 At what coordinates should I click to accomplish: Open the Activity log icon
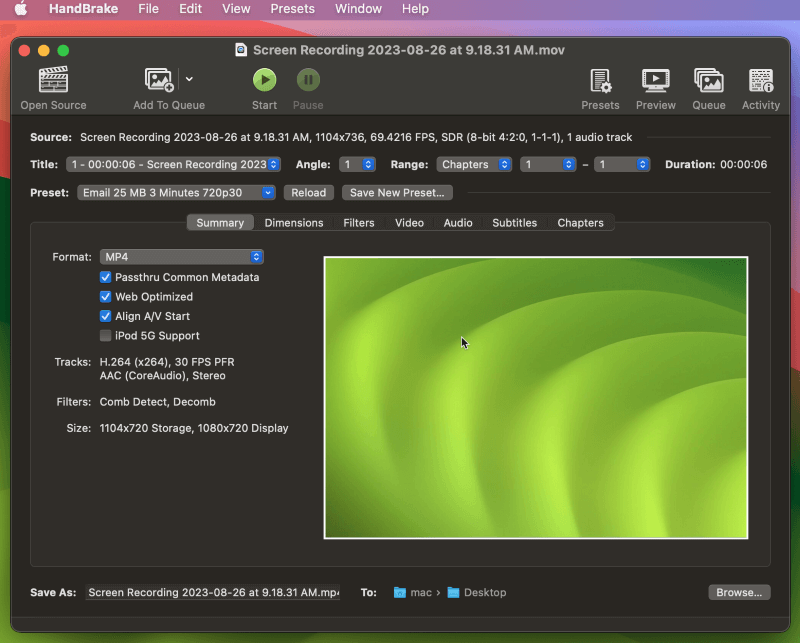click(x=760, y=81)
